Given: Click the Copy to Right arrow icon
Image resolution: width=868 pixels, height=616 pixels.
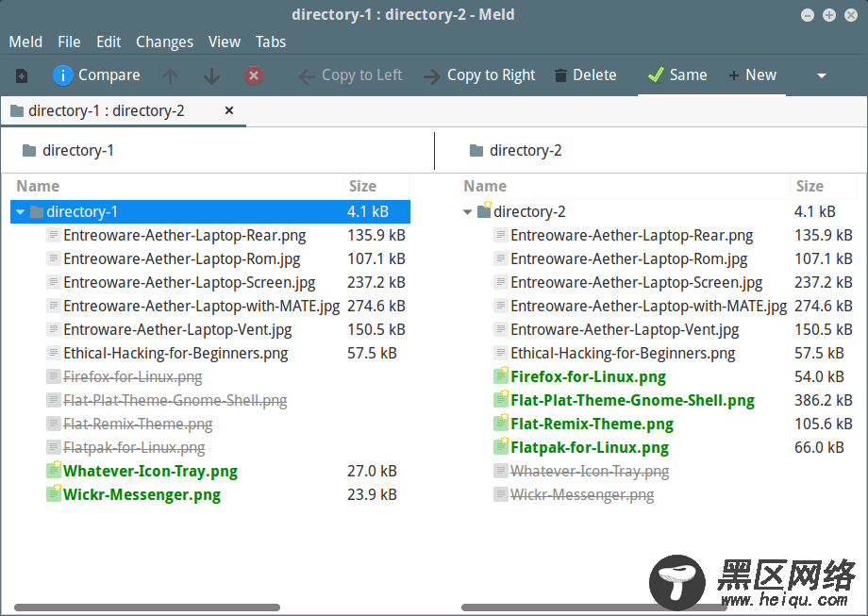Looking at the screenshot, I should pyautogui.click(x=432, y=75).
